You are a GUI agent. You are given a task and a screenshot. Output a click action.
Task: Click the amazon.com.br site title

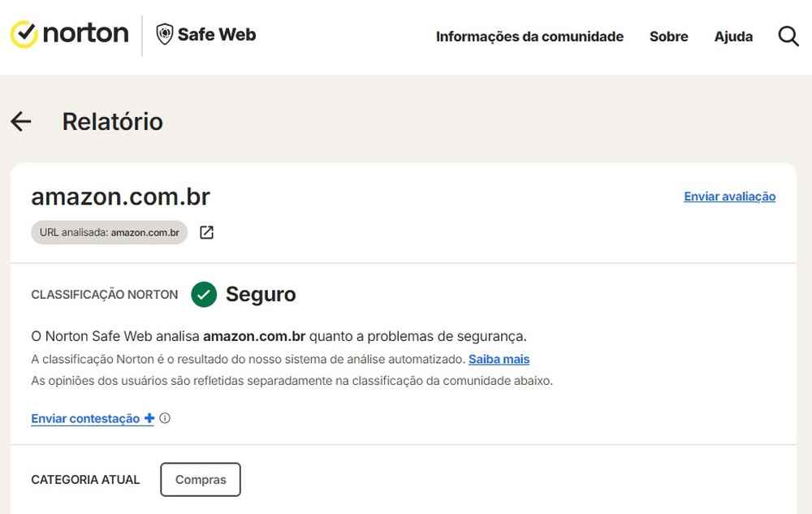[120, 197]
